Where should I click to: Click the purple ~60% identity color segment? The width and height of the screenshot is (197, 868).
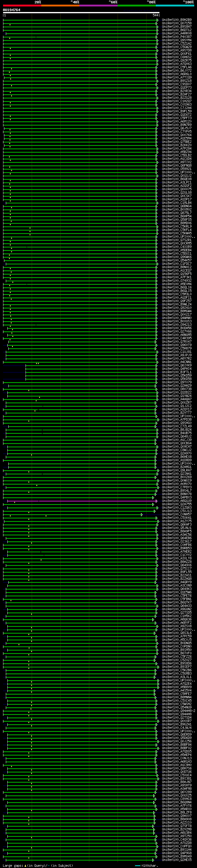[98, 6]
